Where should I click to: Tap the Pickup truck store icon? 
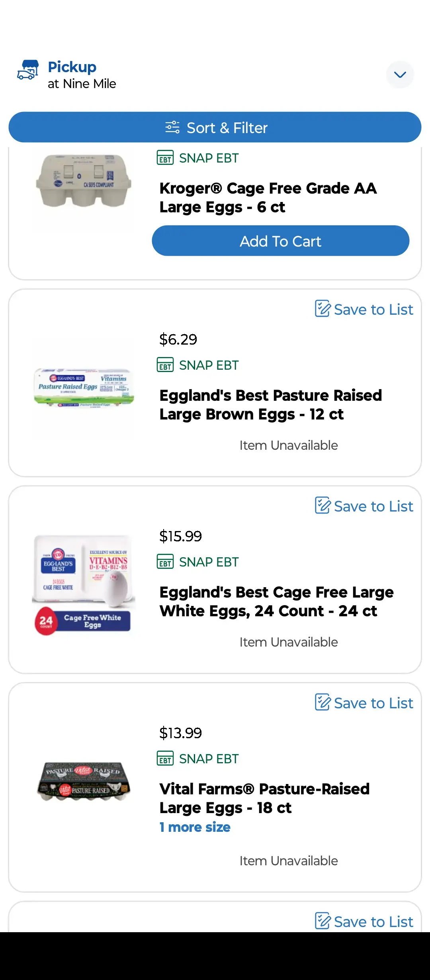click(28, 70)
